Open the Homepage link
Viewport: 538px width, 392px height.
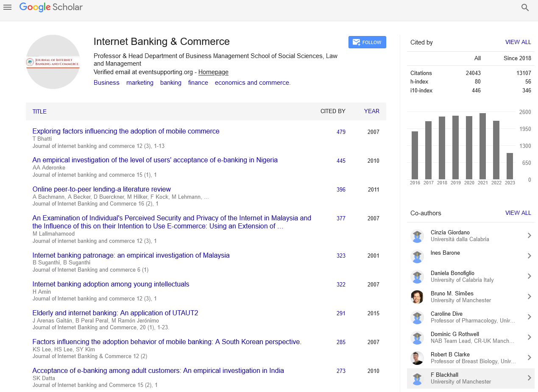(x=213, y=72)
